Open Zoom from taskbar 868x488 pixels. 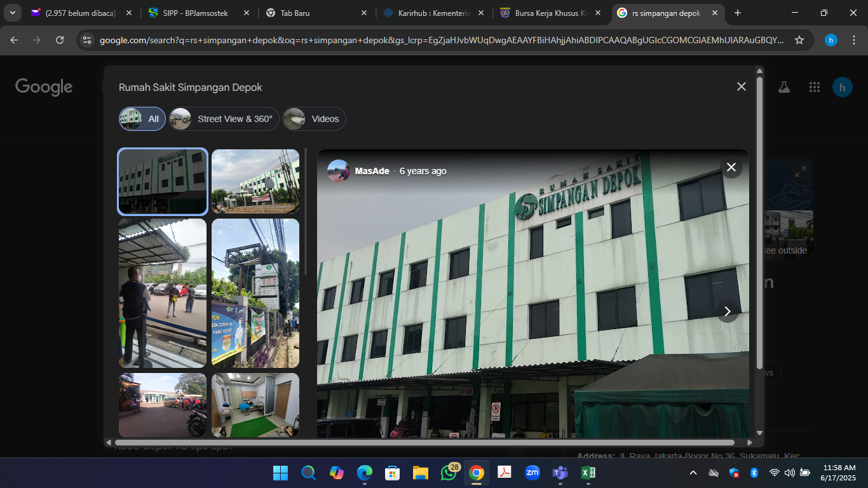point(532,473)
